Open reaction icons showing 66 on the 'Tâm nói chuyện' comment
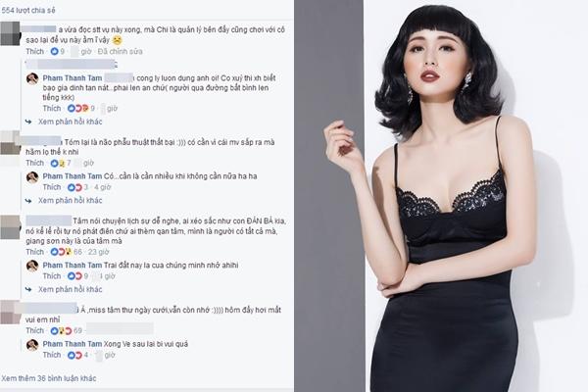This screenshot has height=392, width=588. 61,252
